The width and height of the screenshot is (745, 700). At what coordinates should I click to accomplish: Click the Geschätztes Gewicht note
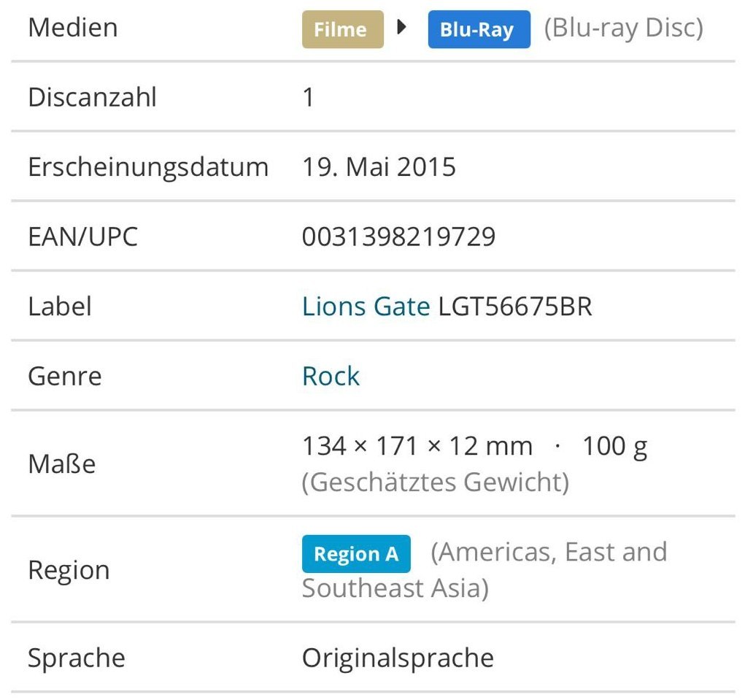pyautogui.click(x=435, y=482)
